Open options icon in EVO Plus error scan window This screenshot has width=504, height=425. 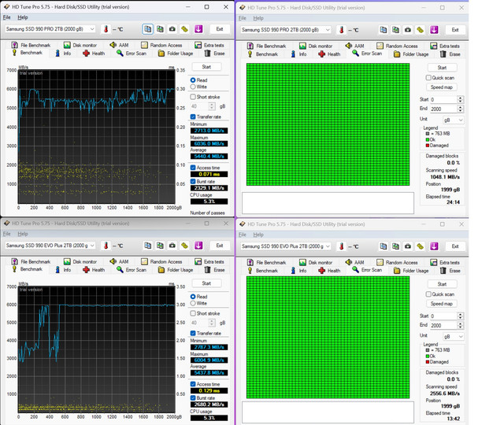[420, 246]
